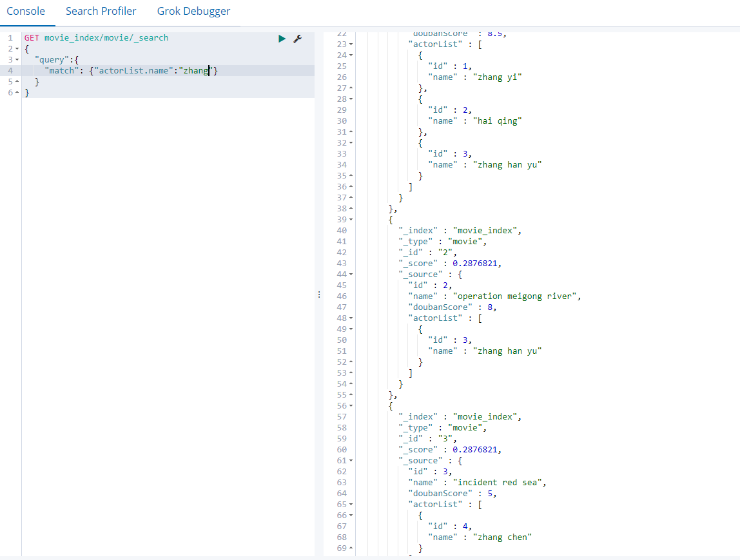Screen dimensions: 740x560
Task: Open the Grok Debugger tab
Action: (x=193, y=12)
